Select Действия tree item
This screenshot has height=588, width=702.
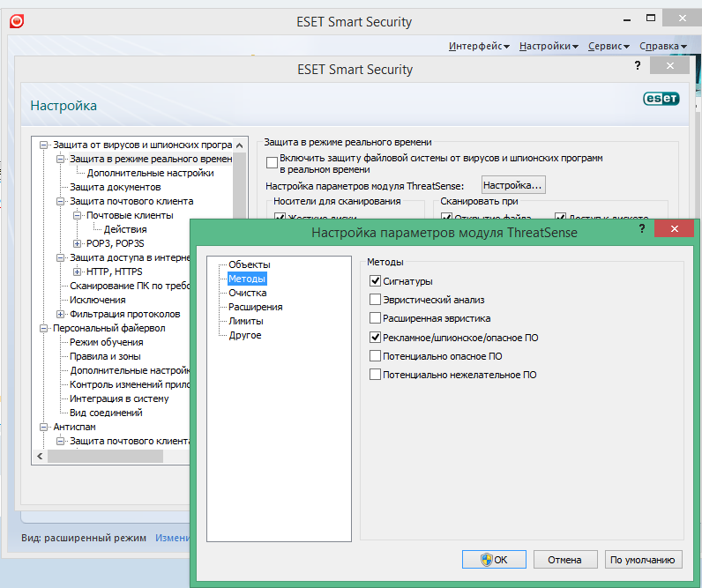125,229
